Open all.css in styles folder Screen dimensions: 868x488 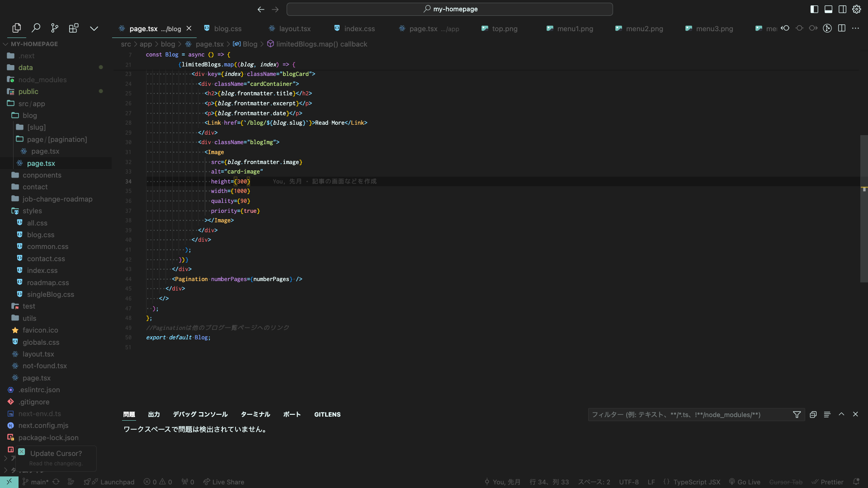tap(37, 223)
